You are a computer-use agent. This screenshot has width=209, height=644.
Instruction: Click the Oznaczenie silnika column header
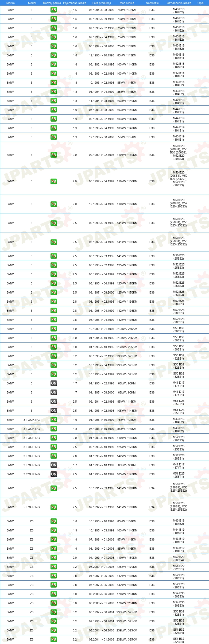pos(179,3)
